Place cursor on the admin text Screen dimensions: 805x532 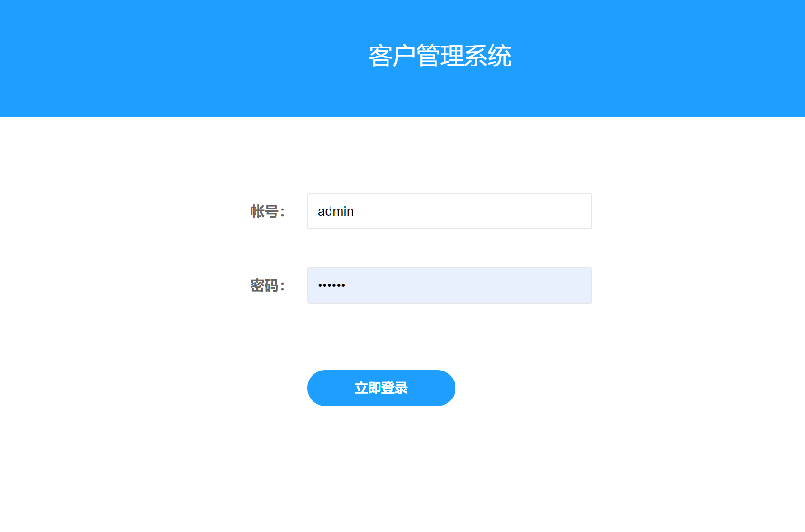tap(335, 211)
